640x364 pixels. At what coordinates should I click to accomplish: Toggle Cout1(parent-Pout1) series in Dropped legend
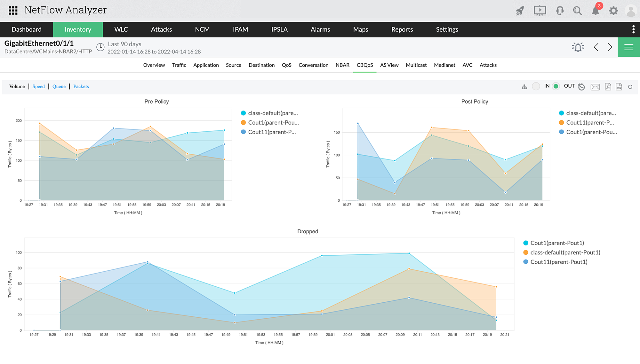(x=557, y=243)
